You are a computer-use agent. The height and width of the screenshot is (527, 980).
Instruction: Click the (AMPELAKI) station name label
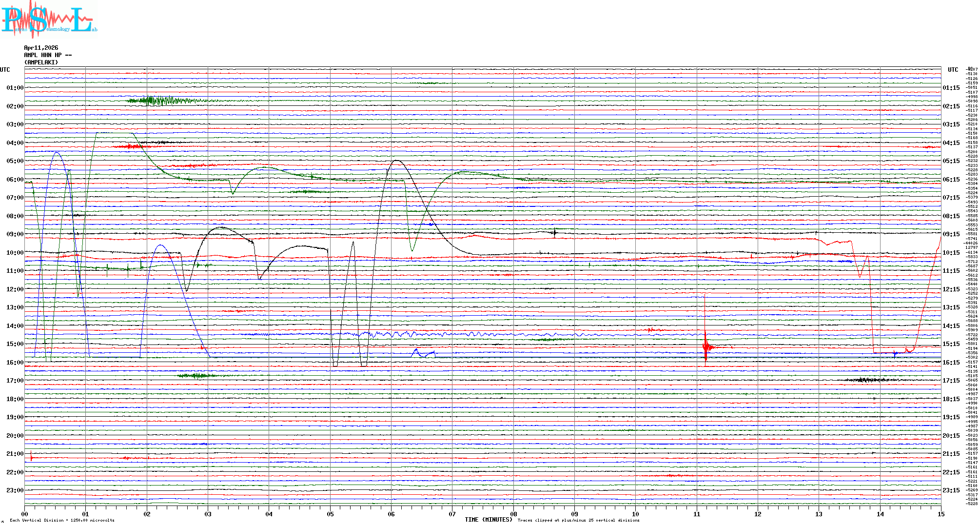(x=41, y=62)
